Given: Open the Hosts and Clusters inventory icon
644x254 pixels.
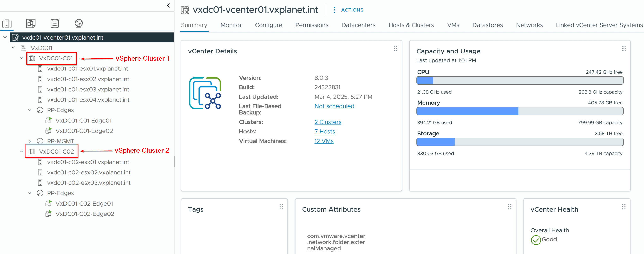Looking at the screenshot, I should 7,24.
